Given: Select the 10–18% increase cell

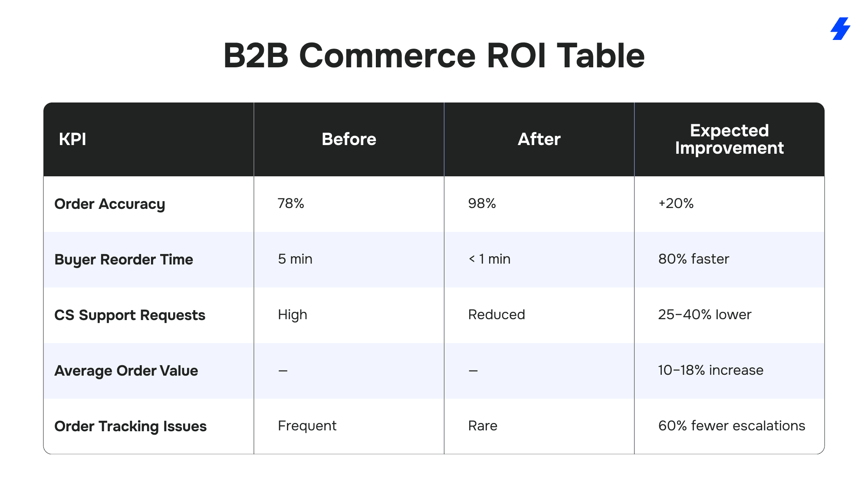Looking at the screenshot, I should (x=710, y=370).
